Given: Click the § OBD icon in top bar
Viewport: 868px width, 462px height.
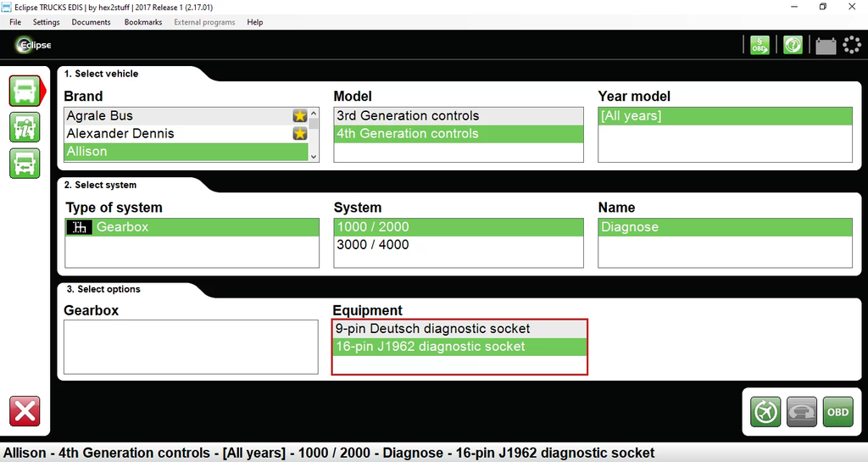Looking at the screenshot, I should [758, 46].
